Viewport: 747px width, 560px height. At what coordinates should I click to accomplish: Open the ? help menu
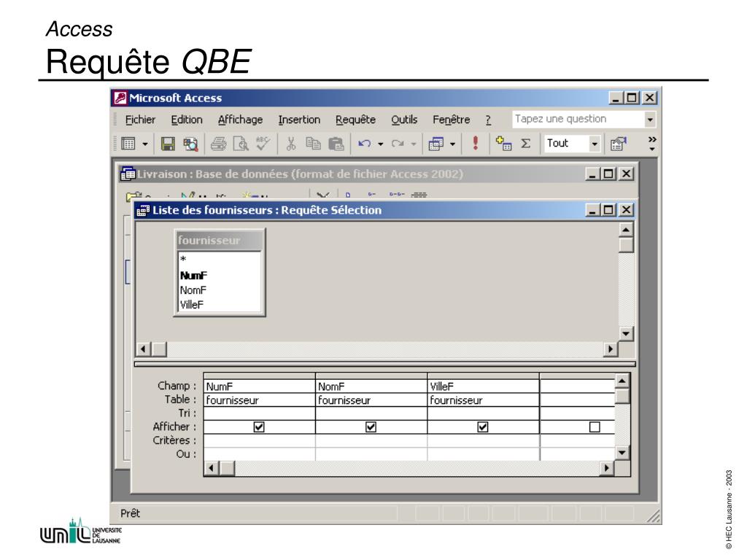488,120
